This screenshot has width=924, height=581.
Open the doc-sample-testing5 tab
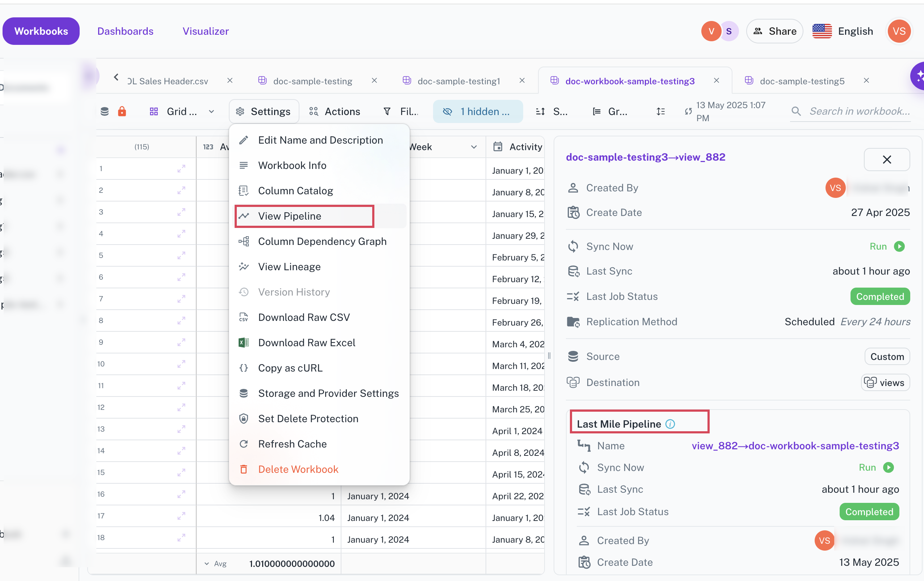pos(802,81)
